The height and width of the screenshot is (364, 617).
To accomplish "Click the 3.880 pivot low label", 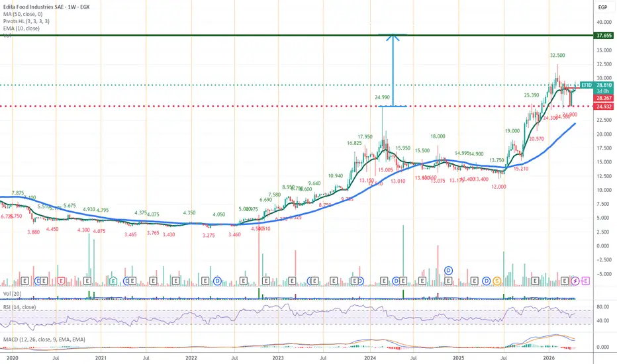I will pos(34,232).
